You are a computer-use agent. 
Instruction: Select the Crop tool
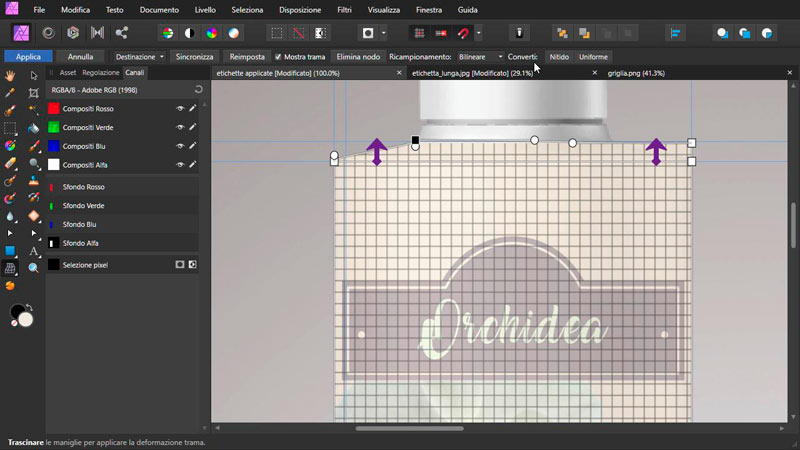click(34, 93)
